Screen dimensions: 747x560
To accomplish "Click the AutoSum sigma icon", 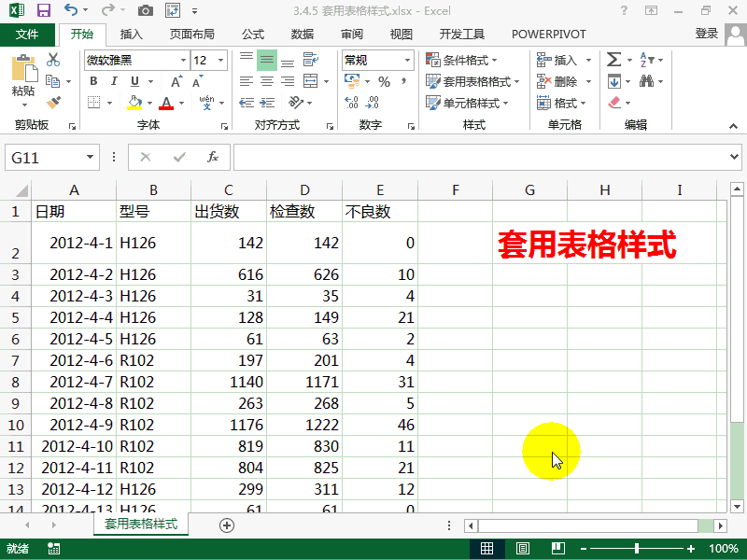I will 613,60.
